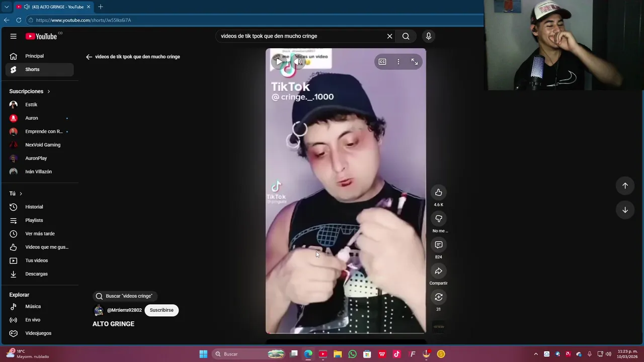Open the volume control in the tray

[x=608, y=354]
